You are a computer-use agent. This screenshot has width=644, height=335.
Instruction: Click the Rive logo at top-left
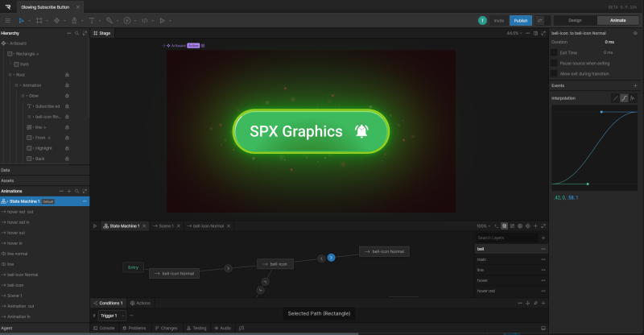8,7
